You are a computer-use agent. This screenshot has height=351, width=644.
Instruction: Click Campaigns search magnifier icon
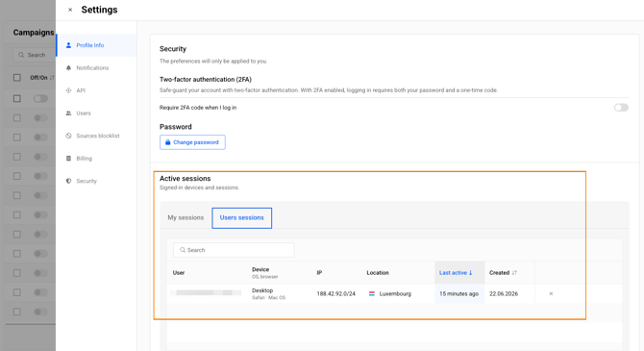(x=21, y=55)
